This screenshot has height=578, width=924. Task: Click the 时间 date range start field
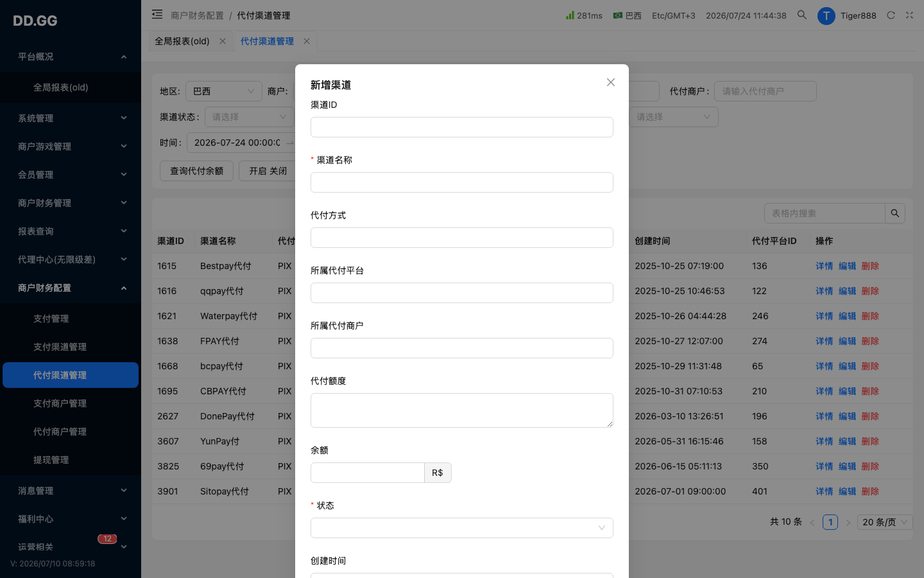click(237, 143)
